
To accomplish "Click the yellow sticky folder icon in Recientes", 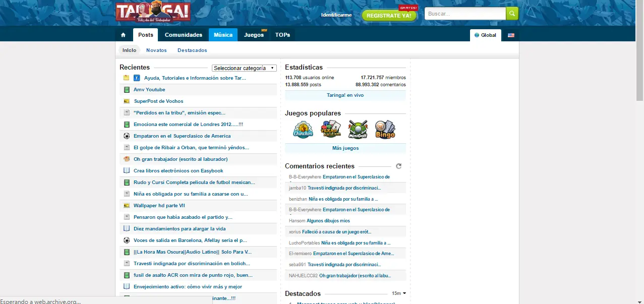I will pos(127,78).
